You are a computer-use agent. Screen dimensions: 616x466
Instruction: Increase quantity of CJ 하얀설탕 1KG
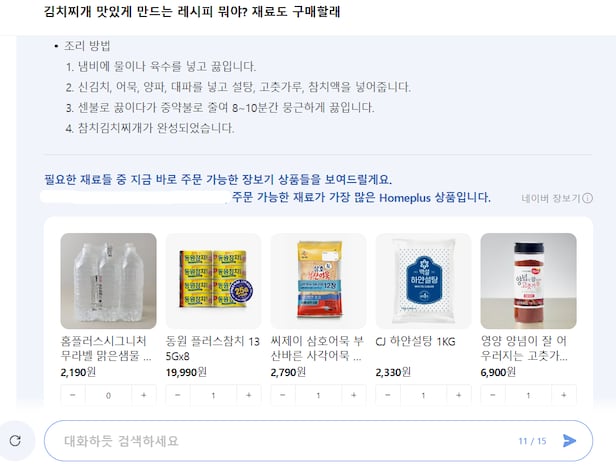pos(458,395)
